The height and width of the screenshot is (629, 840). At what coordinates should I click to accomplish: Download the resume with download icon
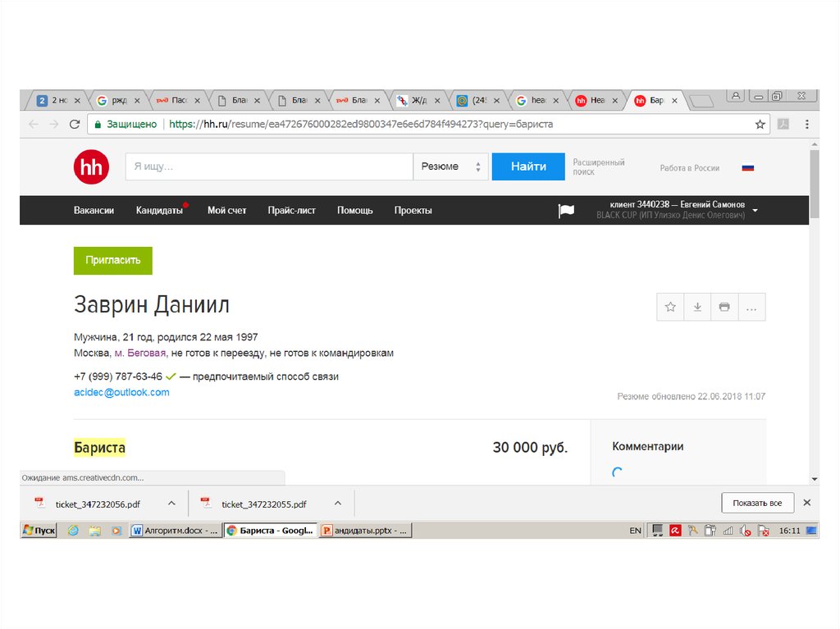[697, 307]
